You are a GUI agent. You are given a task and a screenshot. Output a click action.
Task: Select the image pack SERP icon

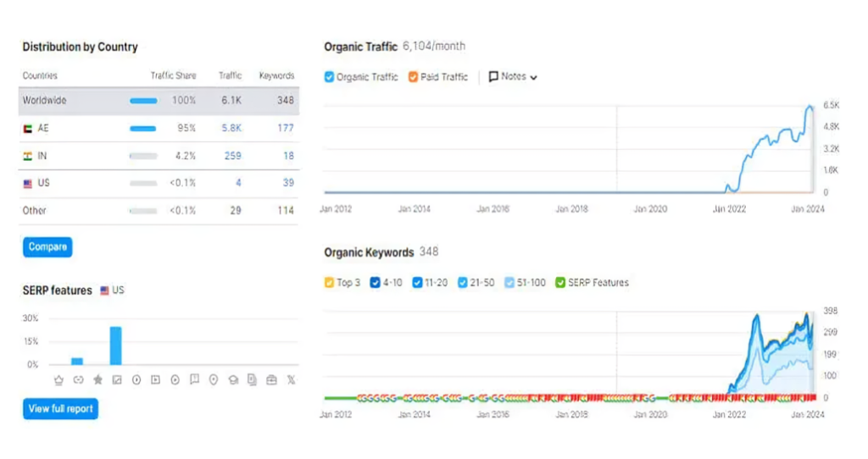[x=117, y=380]
